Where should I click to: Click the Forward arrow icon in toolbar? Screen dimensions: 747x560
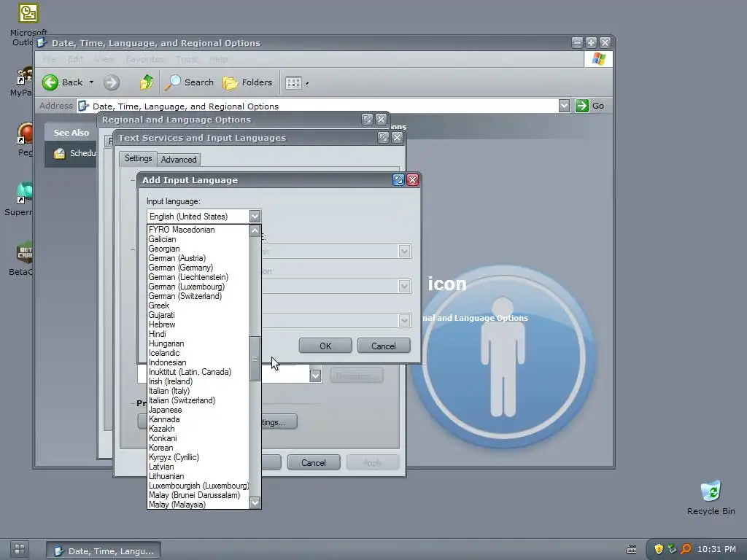tap(112, 82)
